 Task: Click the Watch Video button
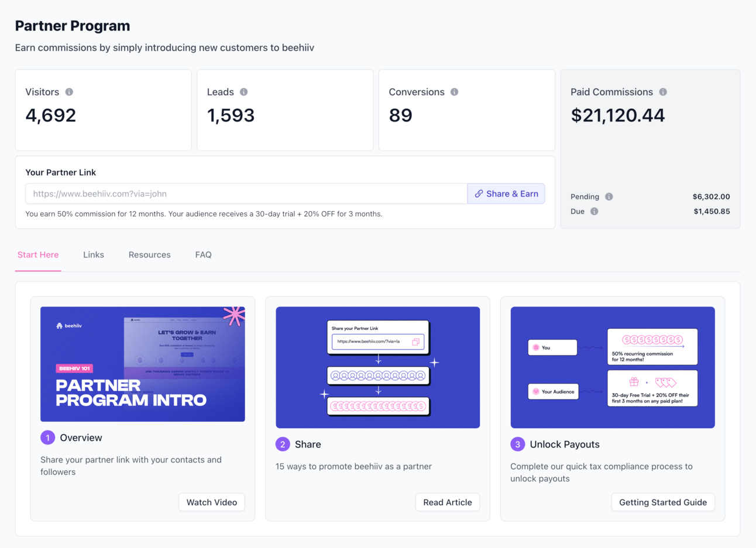point(212,502)
